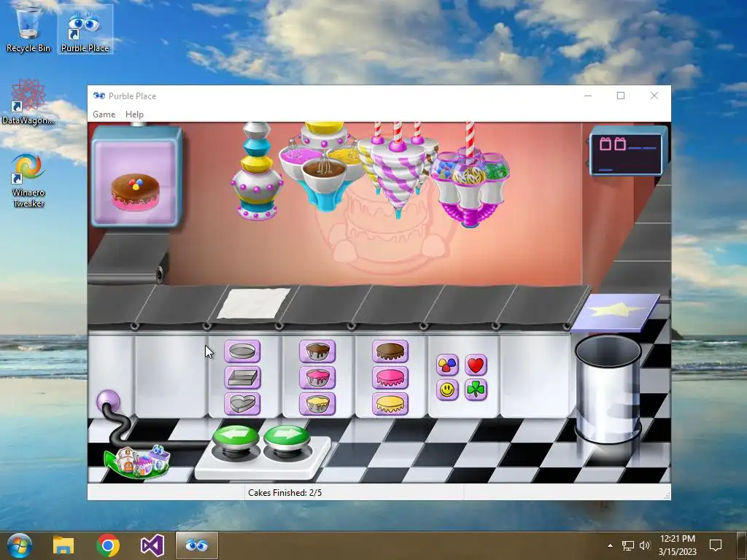Open the DataWagon desktop shortcut
This screenshot has height=560, width=747.
28,102
